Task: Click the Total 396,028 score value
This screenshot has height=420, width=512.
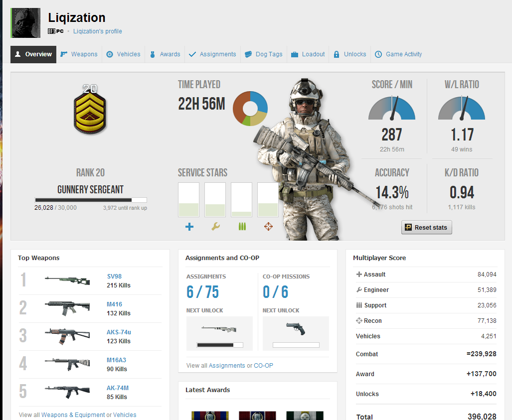Action: (x=482, y=417)
